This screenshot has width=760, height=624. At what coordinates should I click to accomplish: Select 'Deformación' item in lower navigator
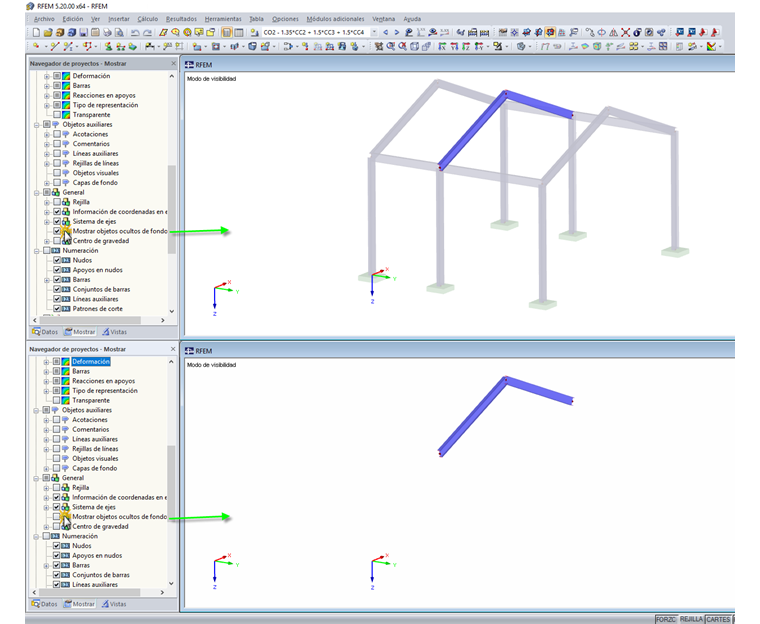tap(91, 362)
